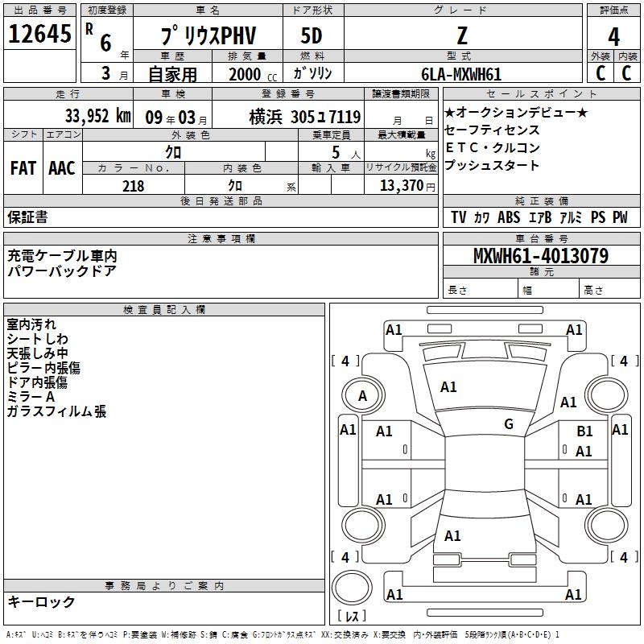Click lot number 12645
Image resolution: width=644 pixels, height=644 pixels.
tap(40, 35)
